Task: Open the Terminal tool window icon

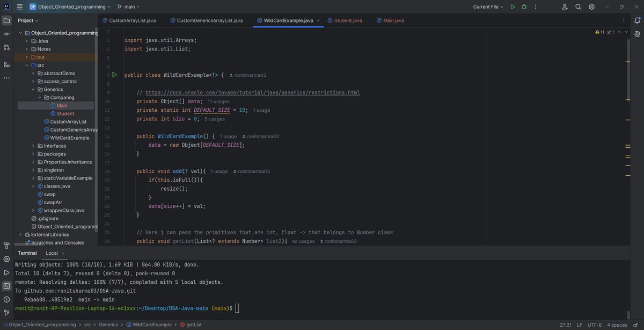Action: [6, 286]
